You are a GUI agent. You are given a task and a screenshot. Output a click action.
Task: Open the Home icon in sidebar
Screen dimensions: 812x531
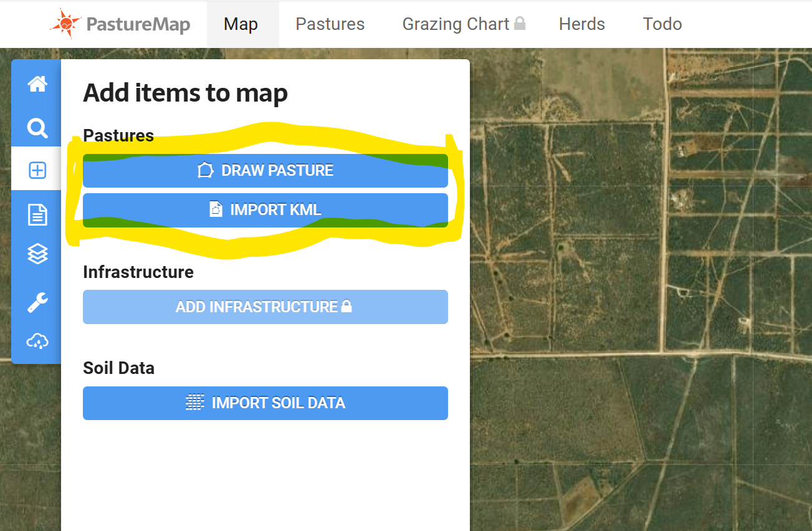[x=37, y=84]
